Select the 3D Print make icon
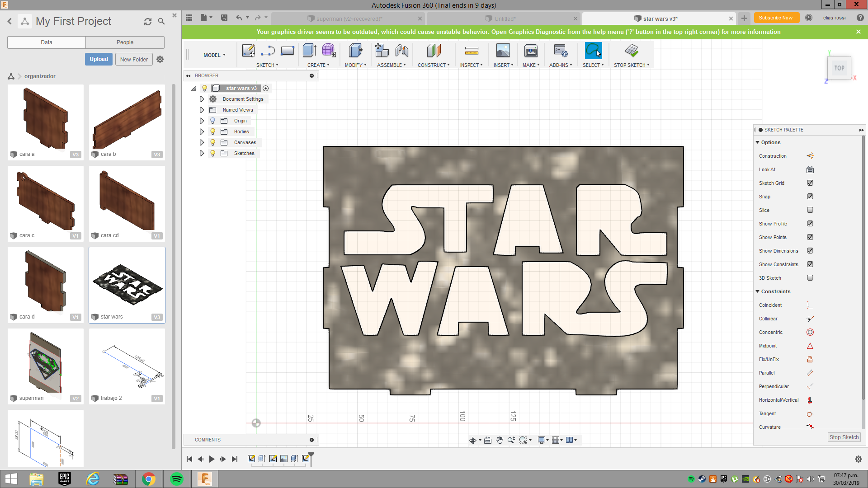 [531, 51]
